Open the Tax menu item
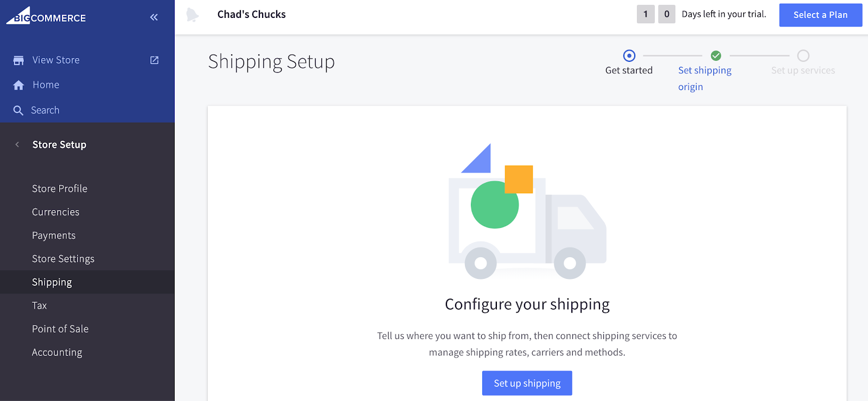 coord(40,305)
